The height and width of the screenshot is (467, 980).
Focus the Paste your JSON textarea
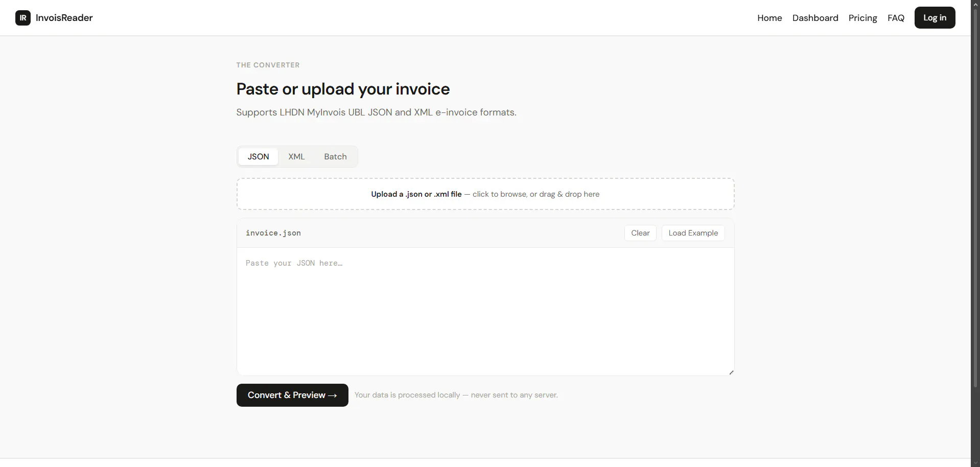[485, 312]
